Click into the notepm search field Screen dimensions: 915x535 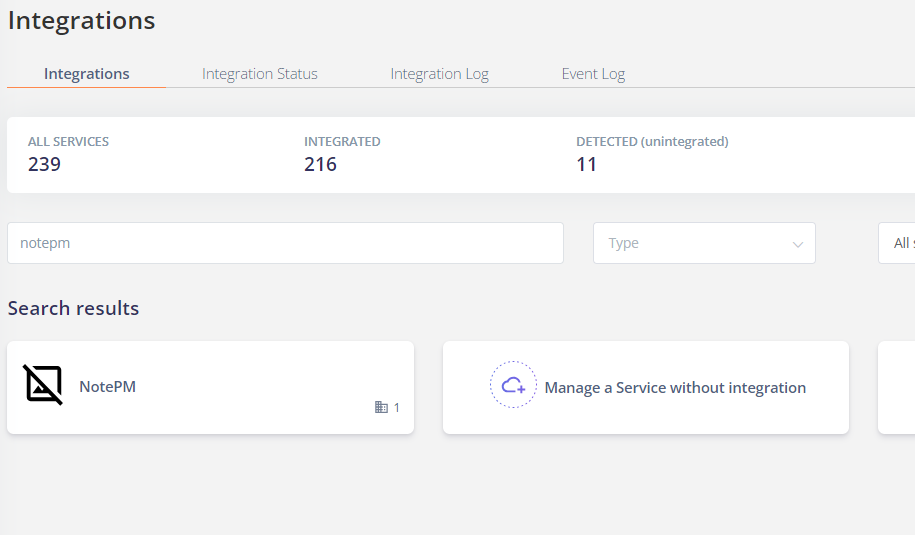point(285,243)
